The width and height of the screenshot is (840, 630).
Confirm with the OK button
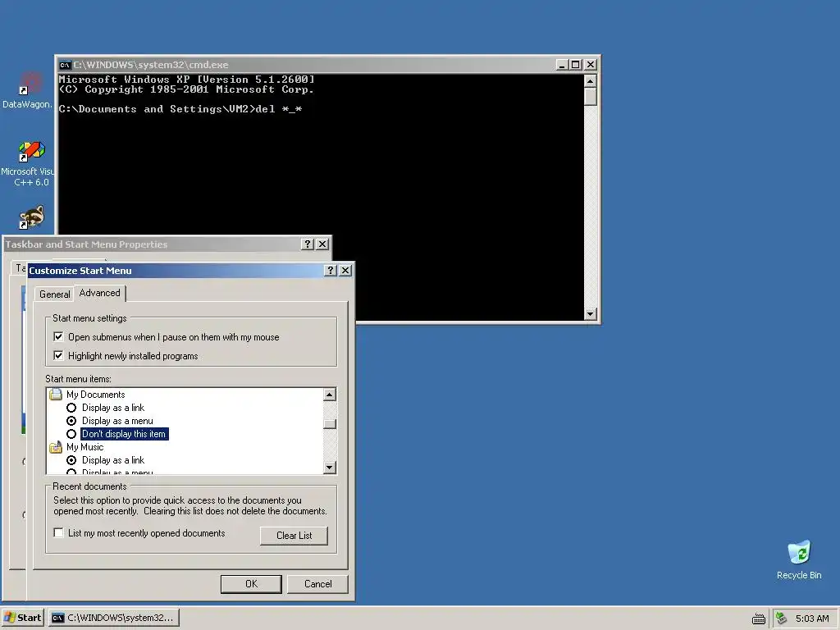click(x=251, y=584)
